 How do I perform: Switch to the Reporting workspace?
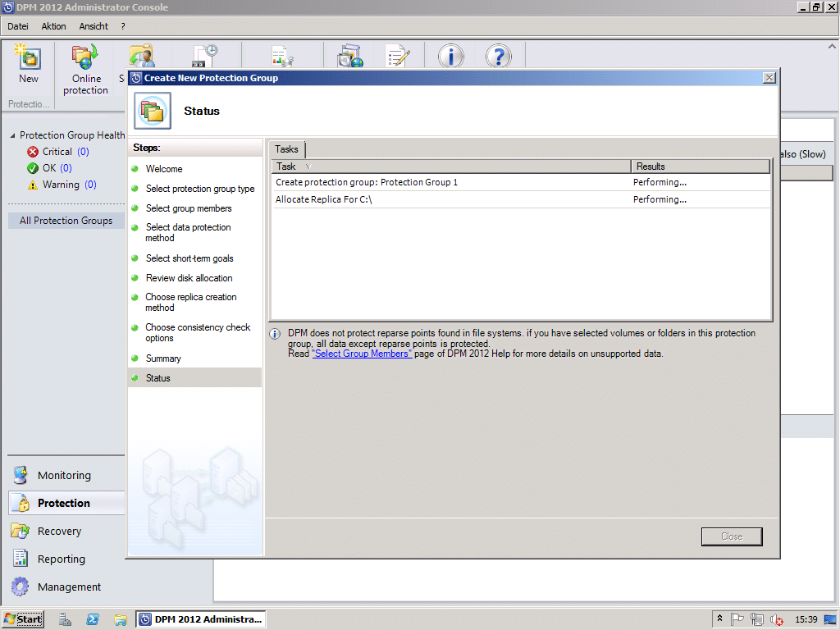click(x=62, y=559)
